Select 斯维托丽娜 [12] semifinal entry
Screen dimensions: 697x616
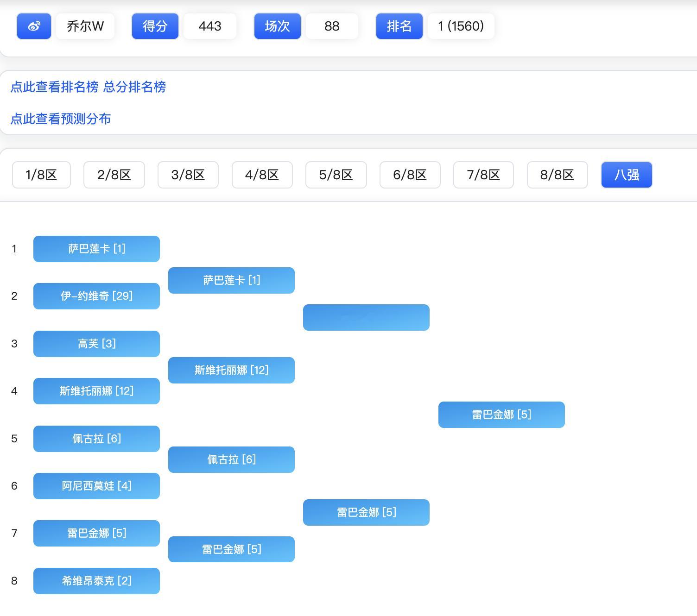click(231, 370)
